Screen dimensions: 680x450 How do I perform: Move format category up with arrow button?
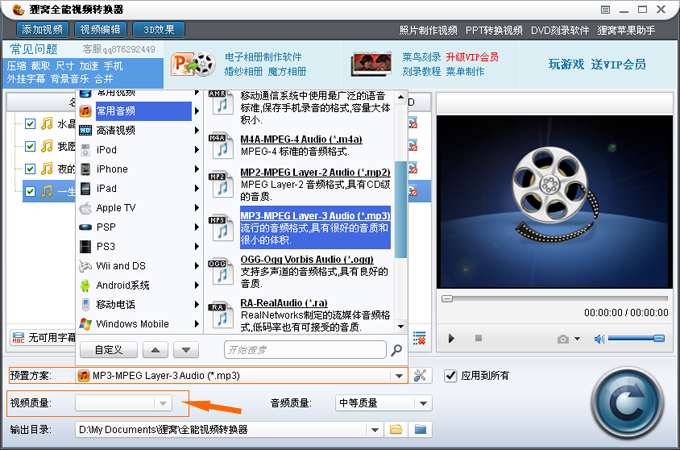155,350
